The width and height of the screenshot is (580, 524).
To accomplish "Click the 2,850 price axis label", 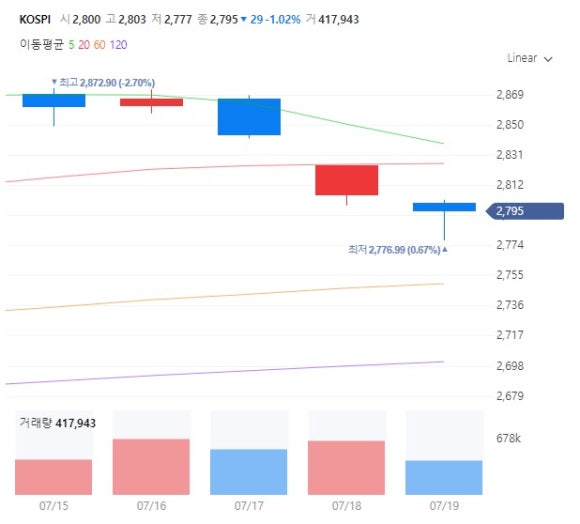I will pos(510,125).
